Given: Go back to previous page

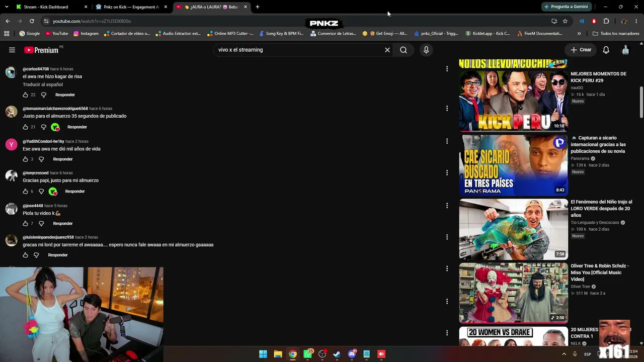Looking at the screenshot, I should 8,21.
